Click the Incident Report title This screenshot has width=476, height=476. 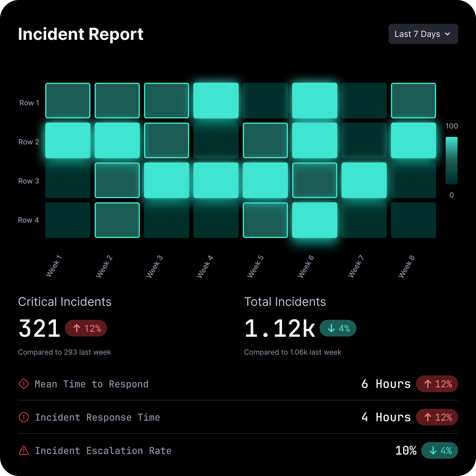click(x=80, y=34)
